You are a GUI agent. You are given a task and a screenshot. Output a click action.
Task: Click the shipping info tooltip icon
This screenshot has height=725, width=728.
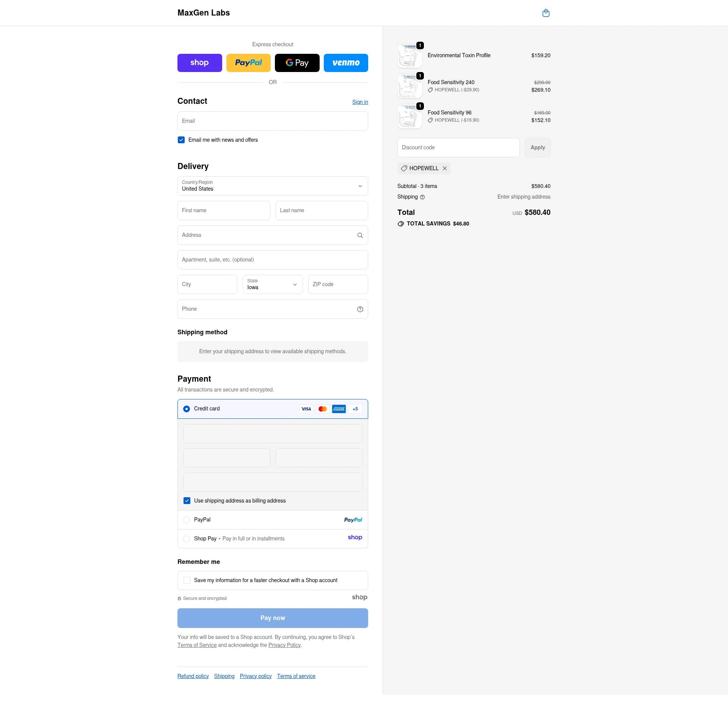click(x=422, y=197)
